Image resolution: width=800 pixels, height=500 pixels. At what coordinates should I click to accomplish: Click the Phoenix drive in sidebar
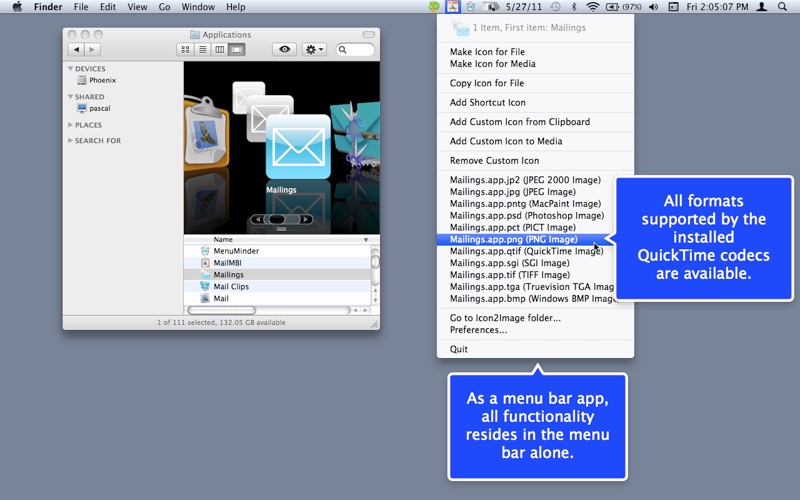[96, 80]
